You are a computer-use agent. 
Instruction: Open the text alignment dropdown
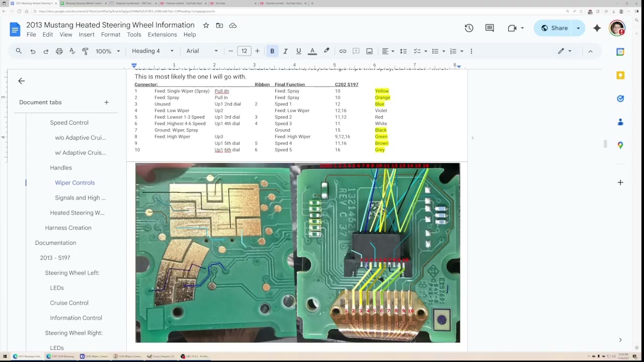point(388,51)
